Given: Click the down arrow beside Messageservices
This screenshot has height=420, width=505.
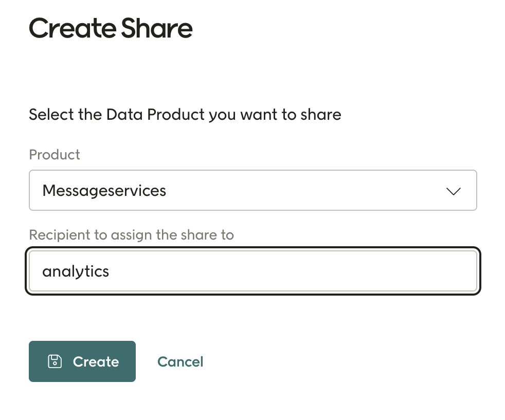Looking at the screenshot, I should tap(453, 191).
